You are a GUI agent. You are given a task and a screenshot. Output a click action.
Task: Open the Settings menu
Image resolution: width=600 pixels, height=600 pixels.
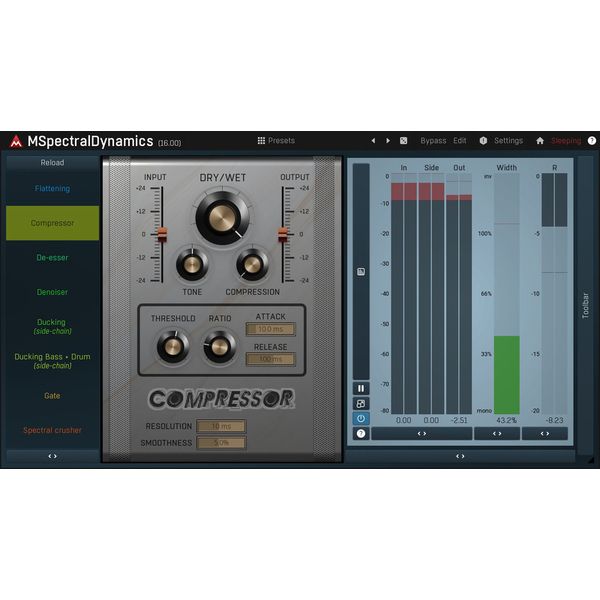click(508, 140)
